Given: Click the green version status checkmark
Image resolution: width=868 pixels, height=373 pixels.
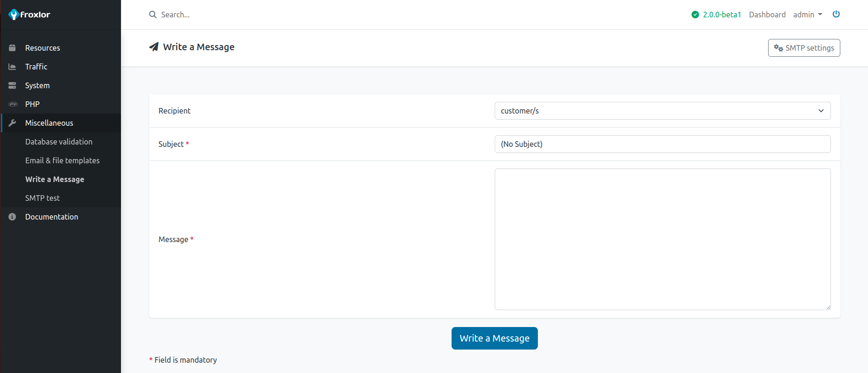Looking at the screenshot, I should 695,15.
